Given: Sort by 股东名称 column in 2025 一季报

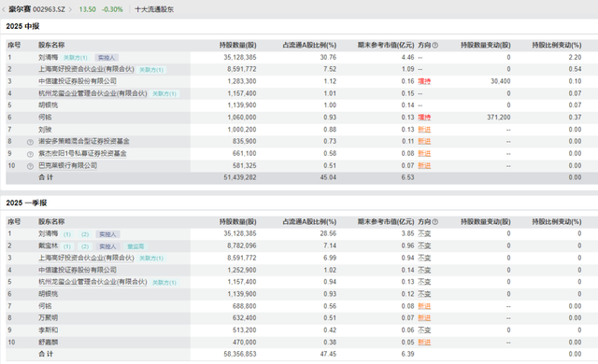Looking at the screenshot, I should (x=51, y=221).
